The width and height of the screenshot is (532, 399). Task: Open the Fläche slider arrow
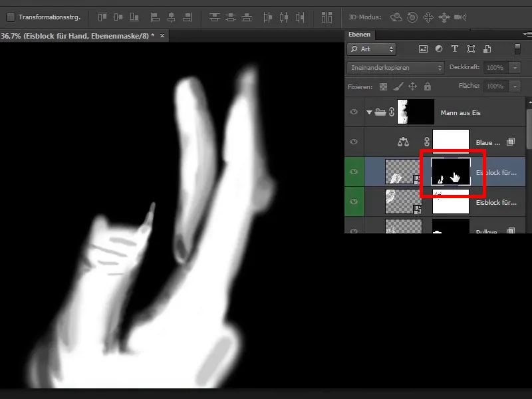(x=515, y=86)
